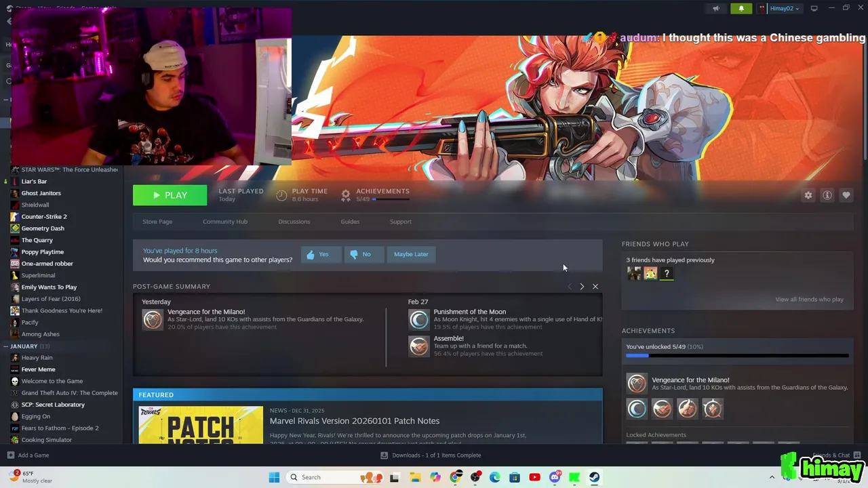Open Community Hub tab
868x488 pixels.
coord(225,222)
